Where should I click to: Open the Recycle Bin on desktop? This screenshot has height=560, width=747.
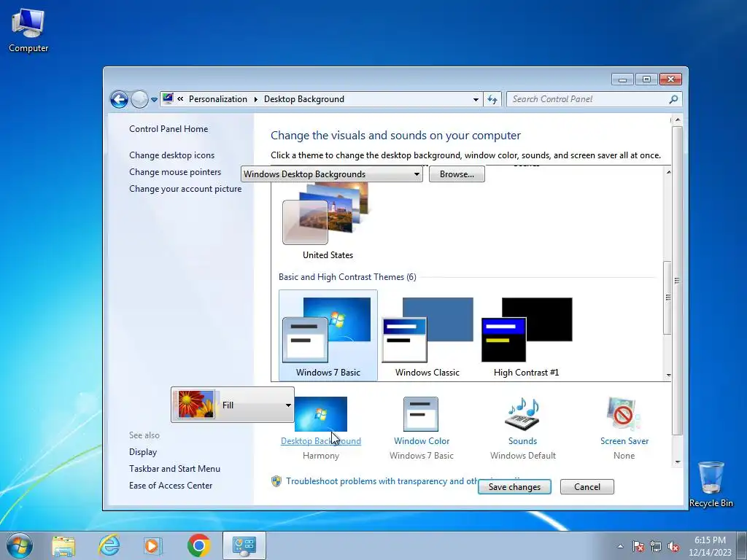coord(711,484)
